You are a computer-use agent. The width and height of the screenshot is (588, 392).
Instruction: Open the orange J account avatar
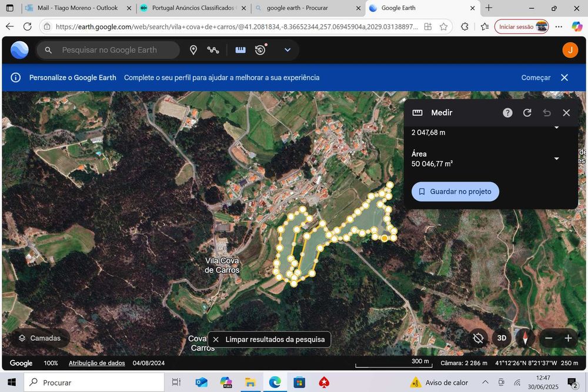point(570,50)
